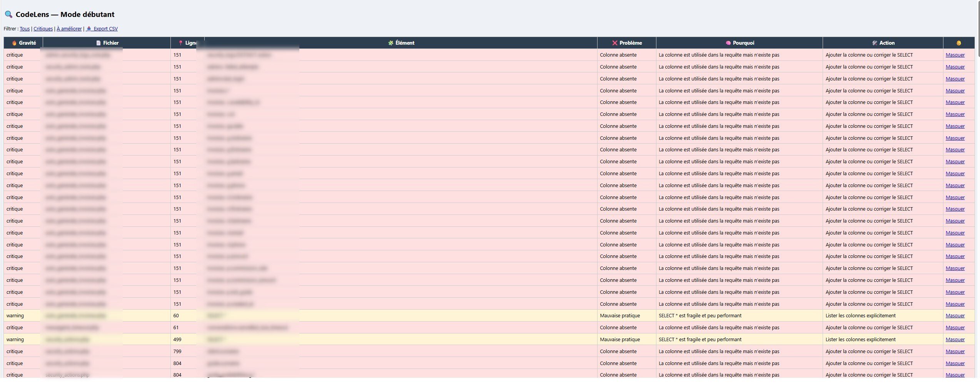Hide the warning row at line 499
This screenshot has height=387, width=980.
click(x=955, y=340)
